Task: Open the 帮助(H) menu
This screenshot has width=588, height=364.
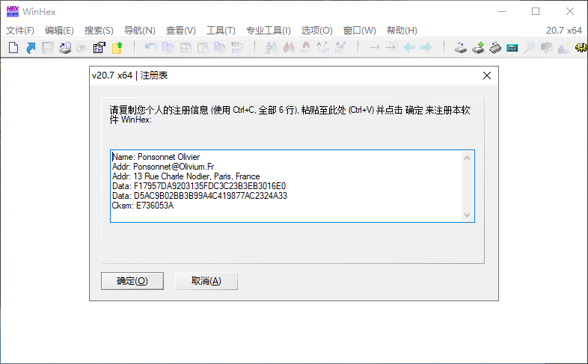Action: point(402,31)
